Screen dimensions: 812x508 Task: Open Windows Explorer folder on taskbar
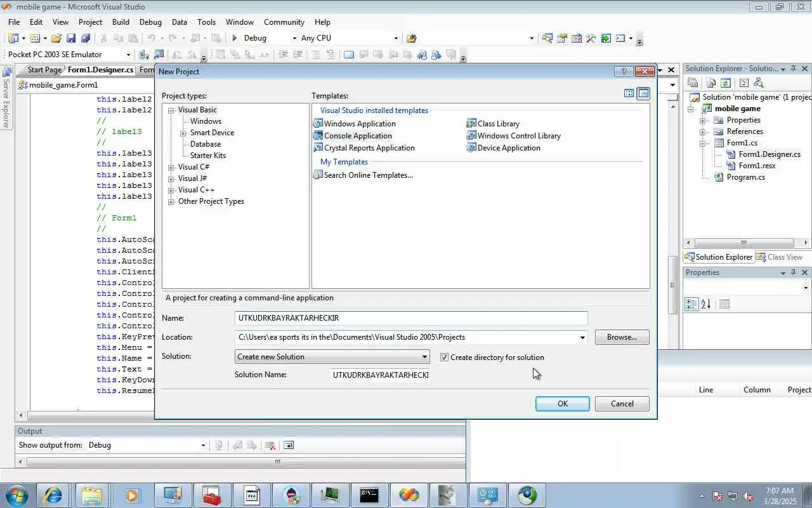(92, 495)
